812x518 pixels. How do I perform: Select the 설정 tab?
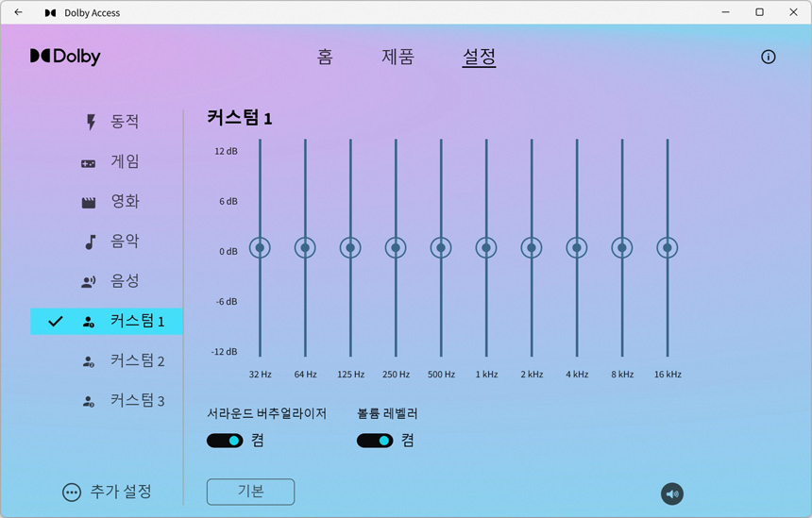[479, 57]
